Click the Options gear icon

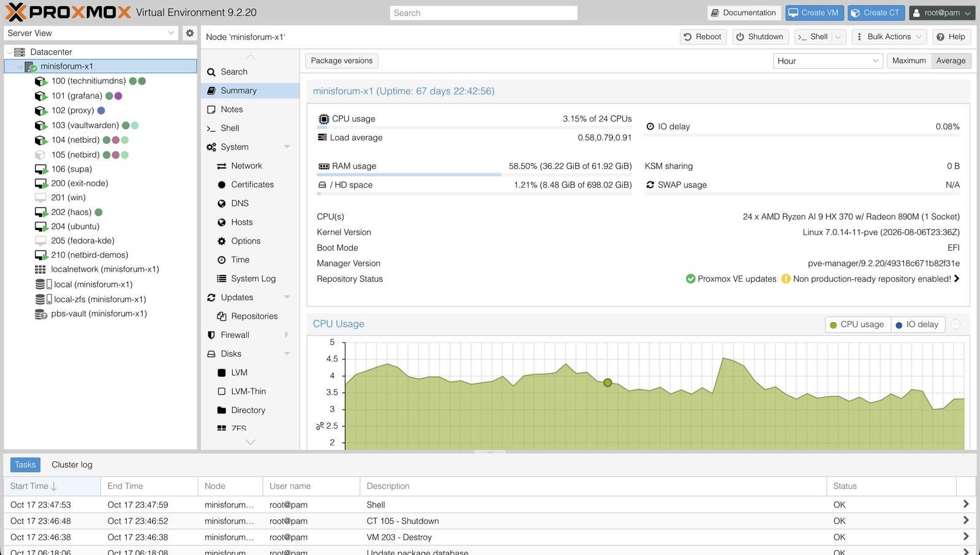(x=222, y=241)
